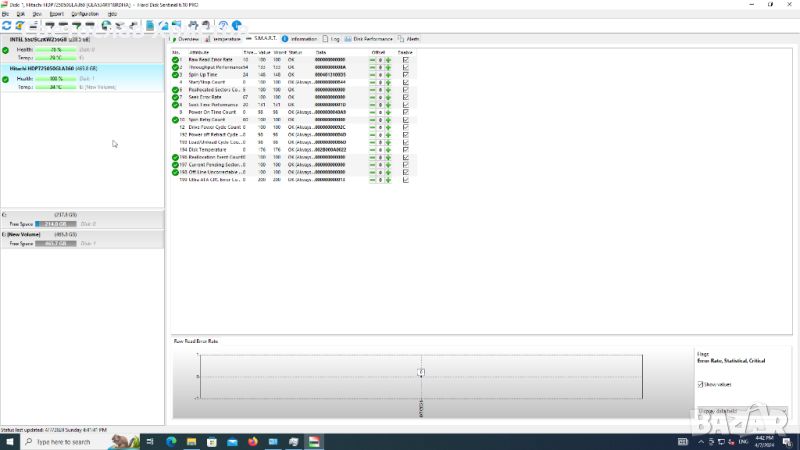This screenshot has width=800, height=450.
Task: Switch to the Temperature tab
Action: (225, 38)
